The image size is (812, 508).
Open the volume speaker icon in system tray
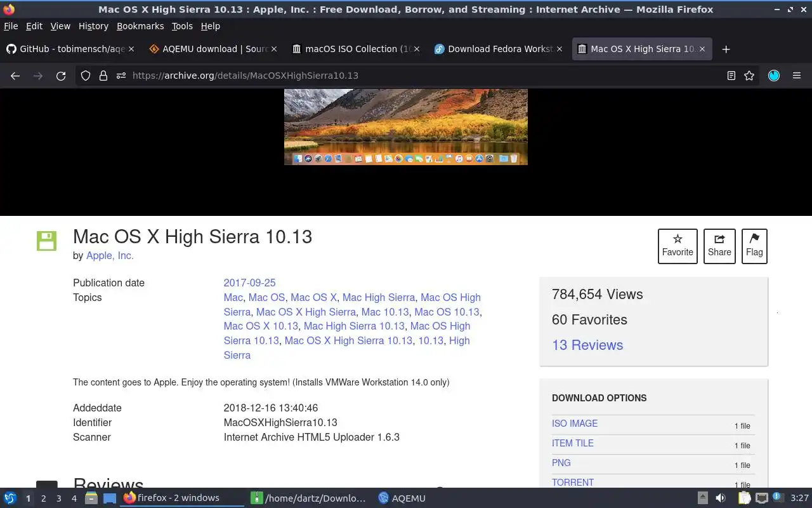pyautogui.click(x=720, y=498)
